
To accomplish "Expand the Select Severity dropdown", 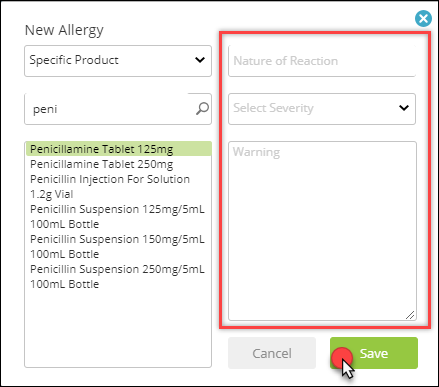I will [322, 109].
